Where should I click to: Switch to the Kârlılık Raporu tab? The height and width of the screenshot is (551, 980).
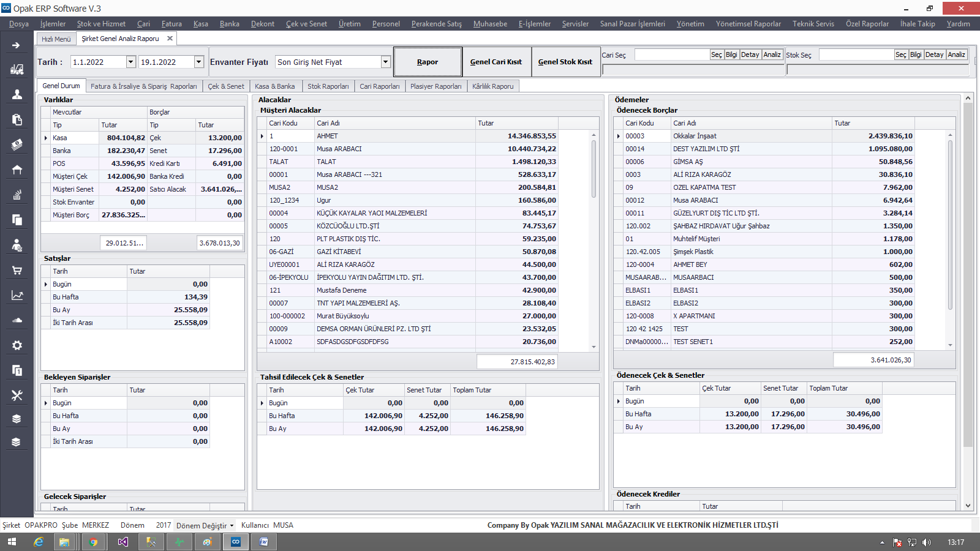point(492,86)
